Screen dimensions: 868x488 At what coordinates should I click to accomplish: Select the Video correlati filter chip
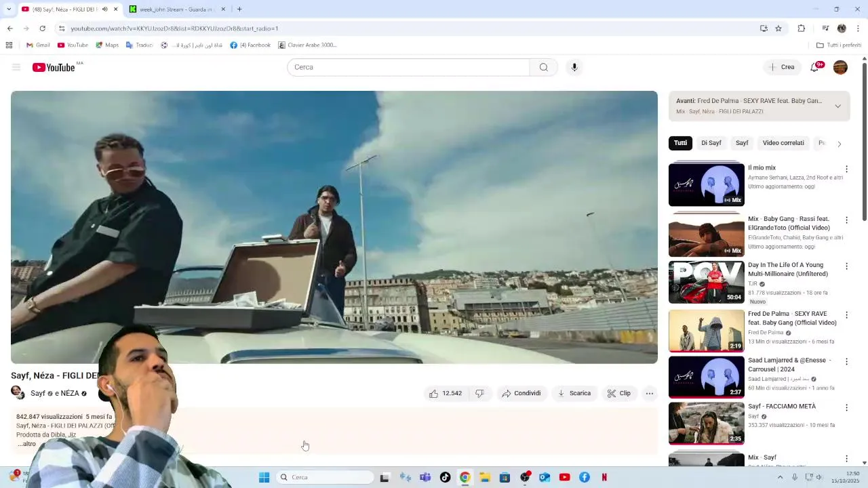[783, 143]
